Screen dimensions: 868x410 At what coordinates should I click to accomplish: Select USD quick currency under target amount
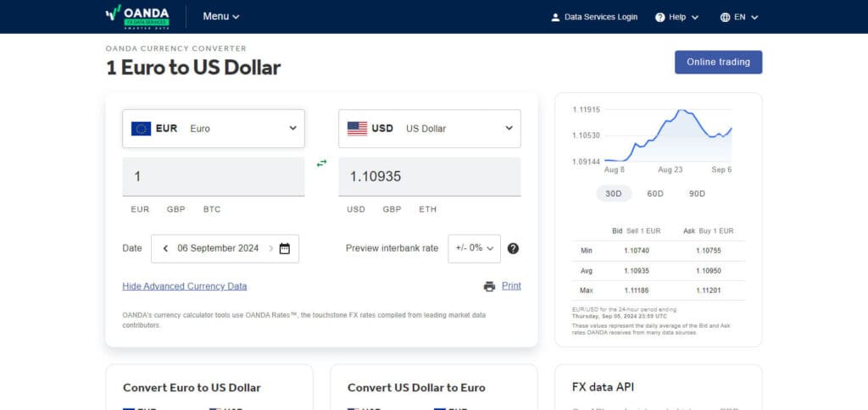point(356,210)
